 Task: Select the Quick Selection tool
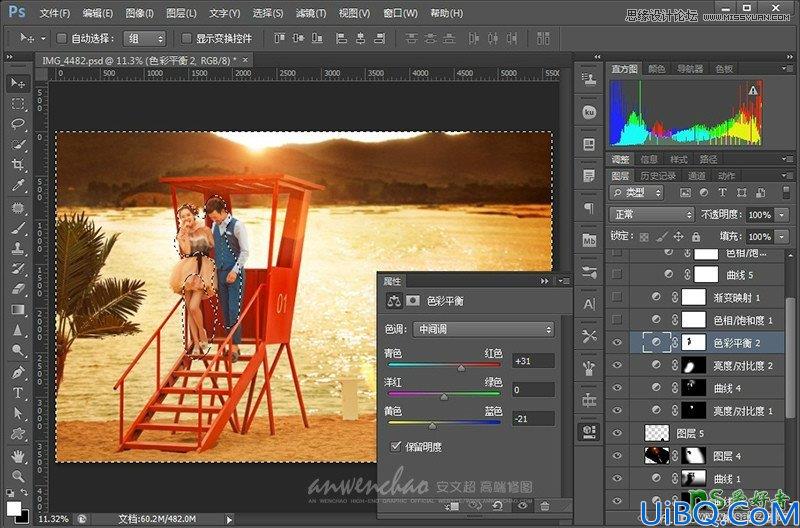[18, 144]
